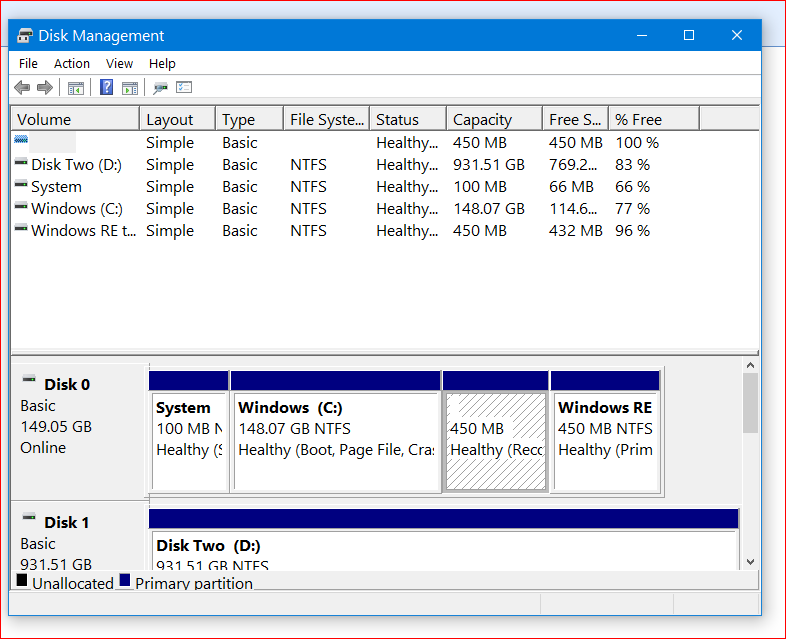
Task: Click the vertical scrollbar thumb in disk pane
Action: pos(750,403)
